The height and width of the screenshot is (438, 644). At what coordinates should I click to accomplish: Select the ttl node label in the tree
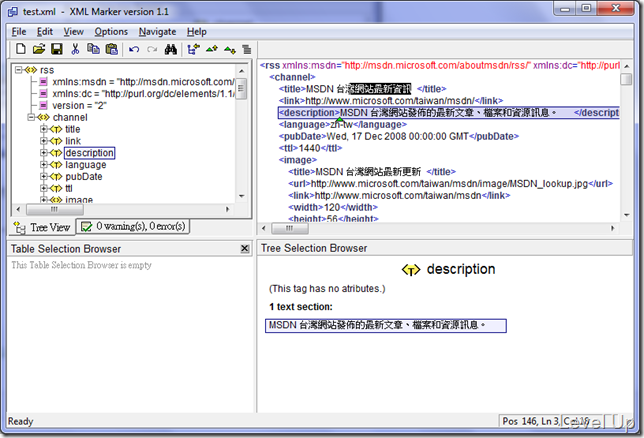point(69,189)
